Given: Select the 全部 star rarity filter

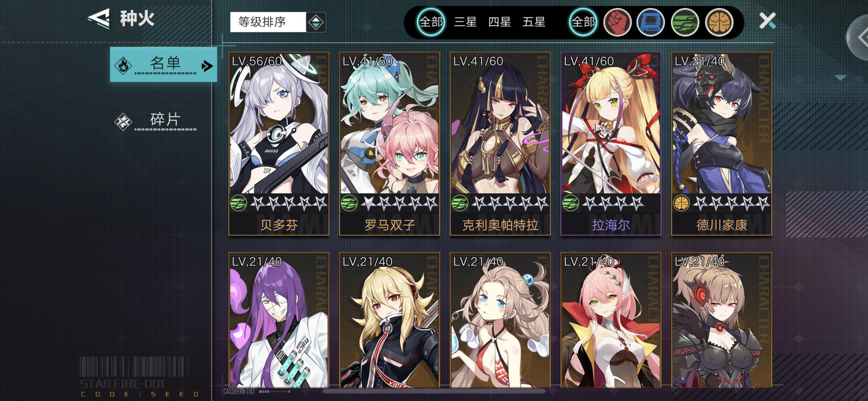Looking at the screenshot, I should tap(431, 22).
